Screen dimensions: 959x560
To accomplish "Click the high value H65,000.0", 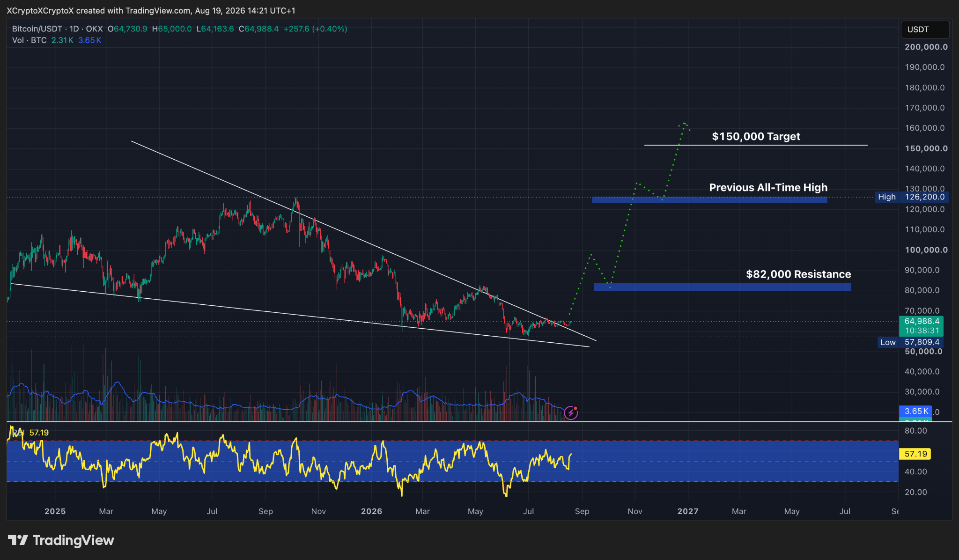I will (172, 29).
